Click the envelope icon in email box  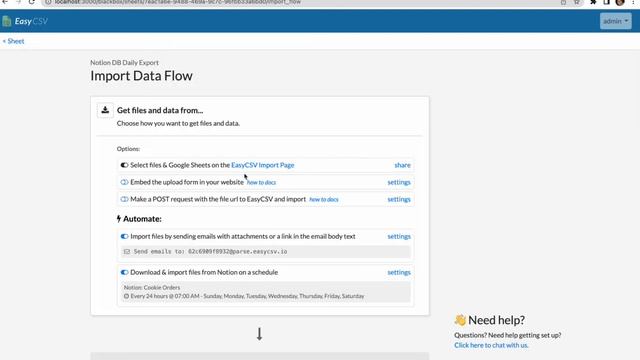pyautogui.click(x=127, y=252)
